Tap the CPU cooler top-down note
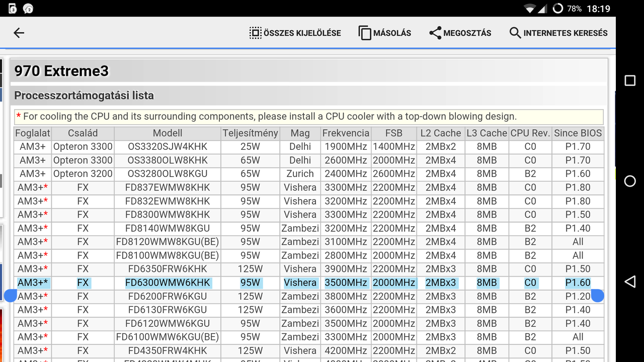644x362 pixels. (x=309, y=117)
